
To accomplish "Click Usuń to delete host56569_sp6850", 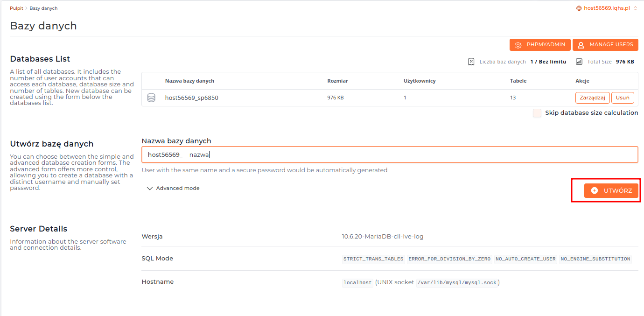I will coord(623,98).
